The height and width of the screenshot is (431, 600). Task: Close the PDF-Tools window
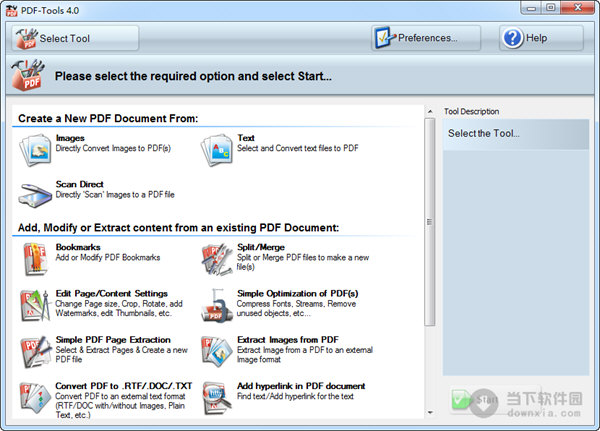(578, 8)
